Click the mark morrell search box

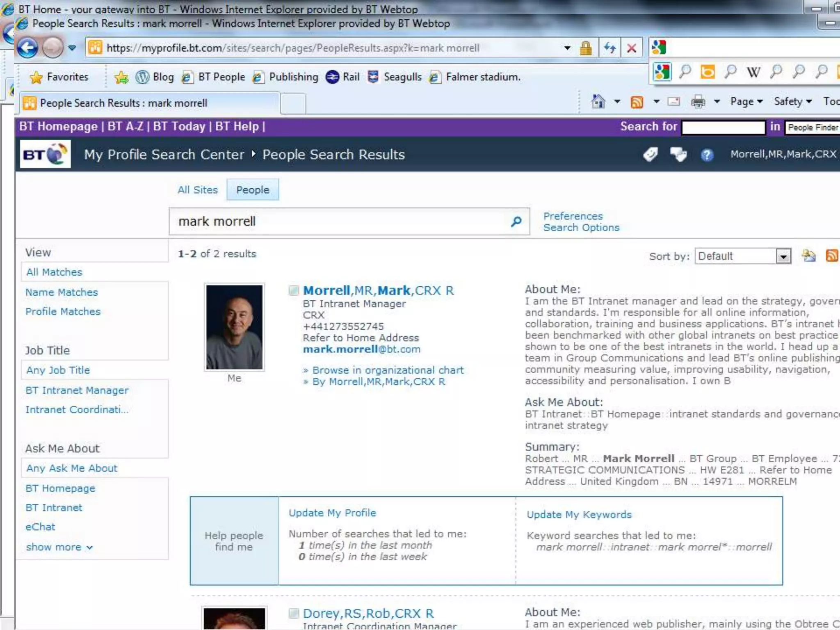(x=338, y=221)
